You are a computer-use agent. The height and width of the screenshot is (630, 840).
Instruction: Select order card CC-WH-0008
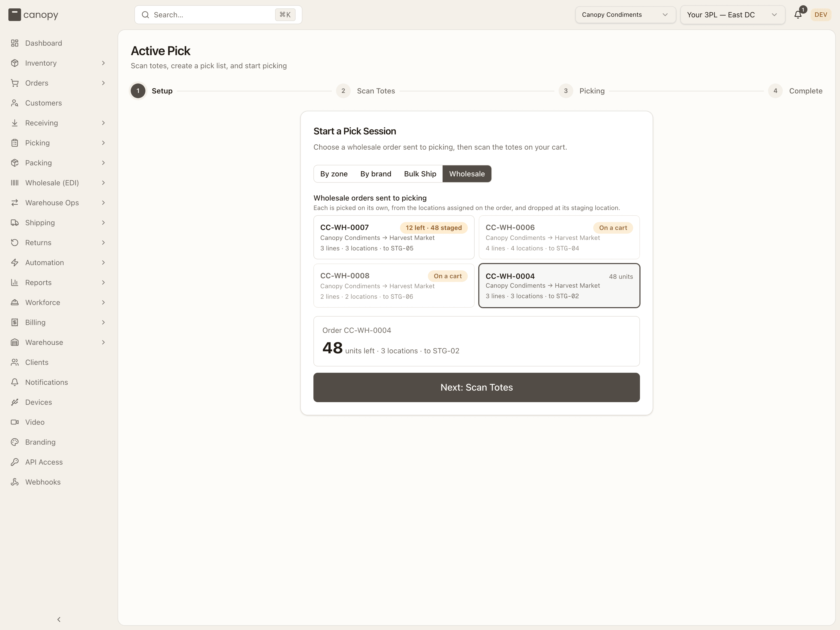pos(394,286)
